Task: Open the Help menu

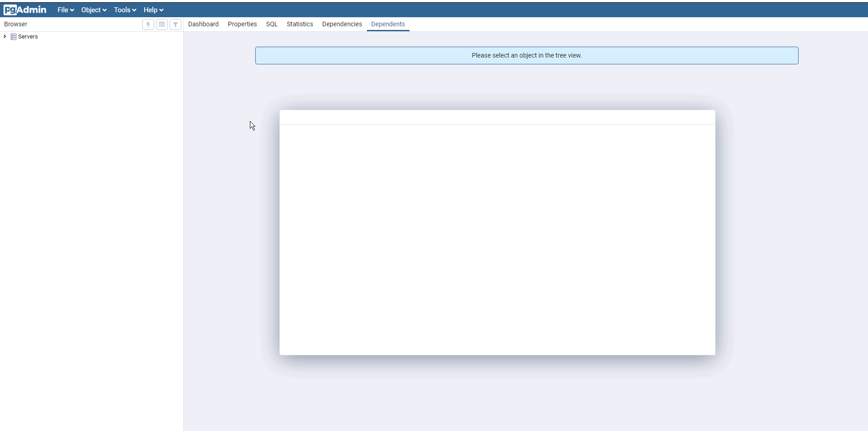Action: coord(153,10)
